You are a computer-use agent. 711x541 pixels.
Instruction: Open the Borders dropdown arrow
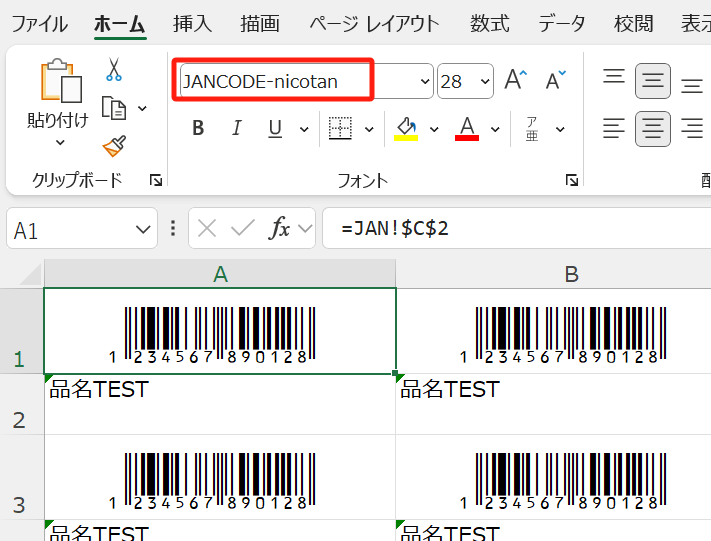click(370, 130)
